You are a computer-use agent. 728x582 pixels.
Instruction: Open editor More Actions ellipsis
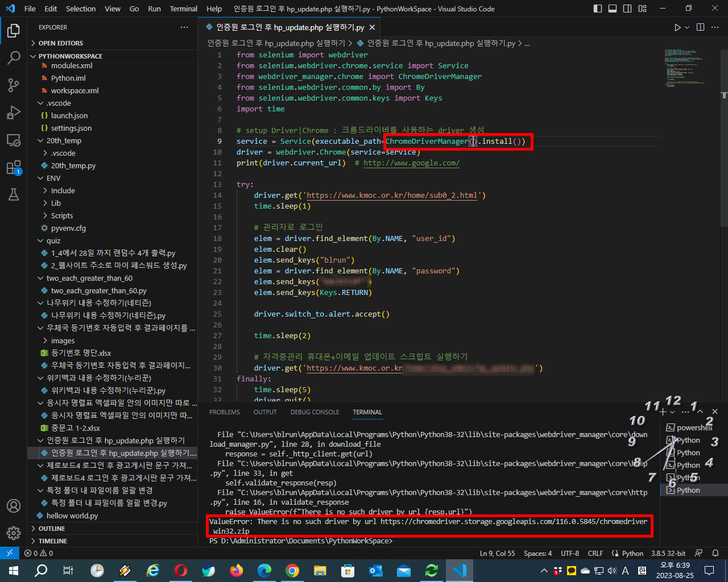[x=716, y=27]
